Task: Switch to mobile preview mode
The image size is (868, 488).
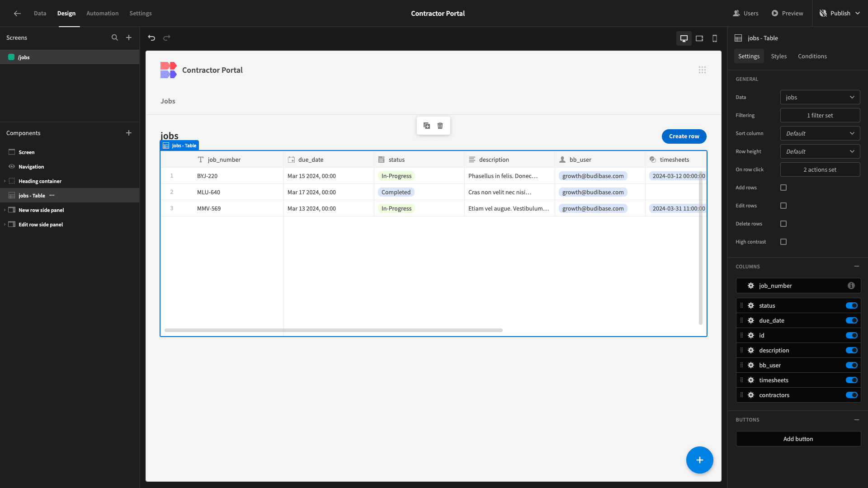Action: click(x=715, y=38)
